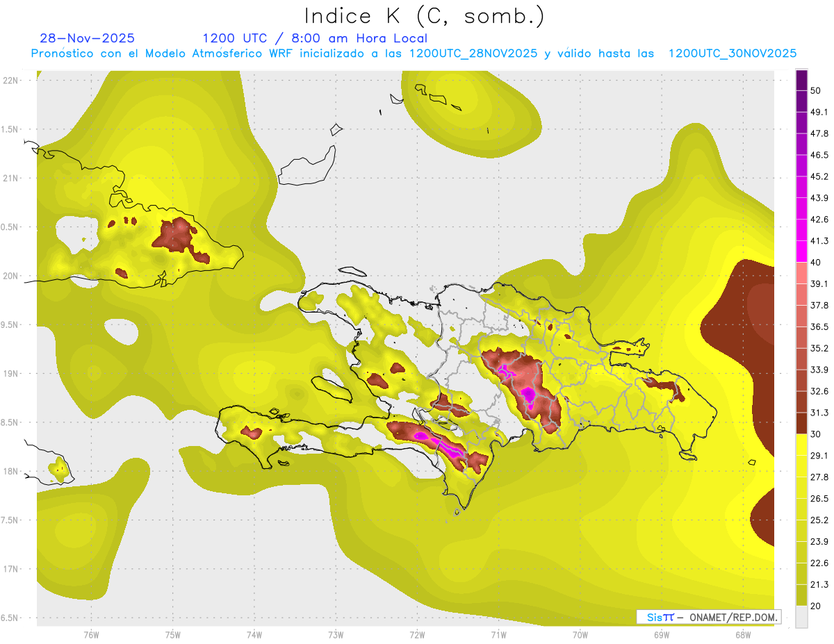
Task: Click the "71W" longitude label
Action: click(498, 634)
